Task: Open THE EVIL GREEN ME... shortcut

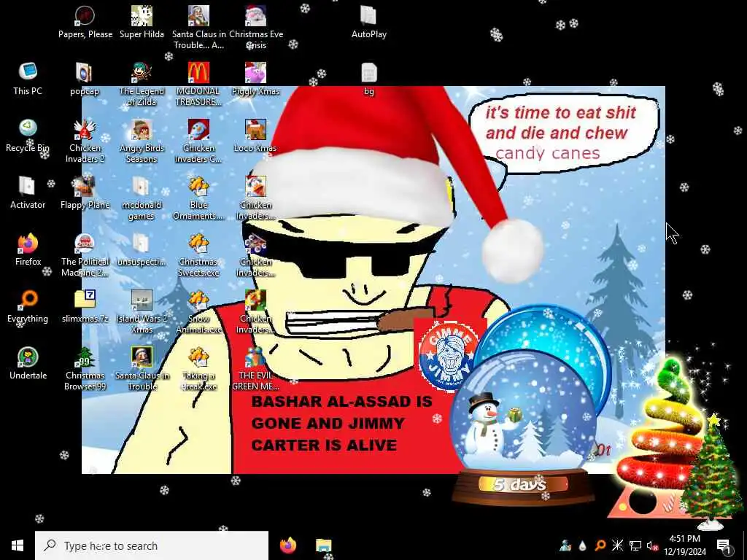Action: (256, 368)
